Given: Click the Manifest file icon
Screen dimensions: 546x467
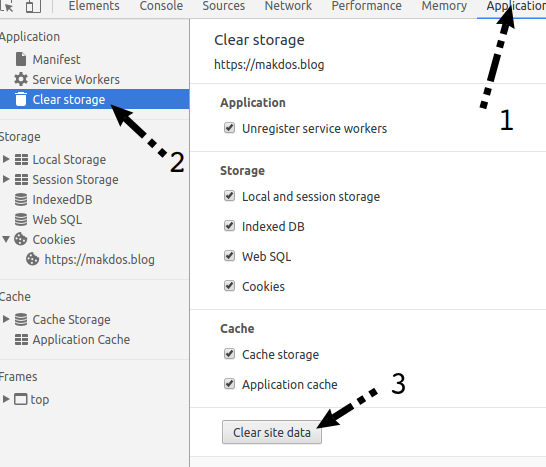Looking at the screenshot, I should (x=21, y=59).
